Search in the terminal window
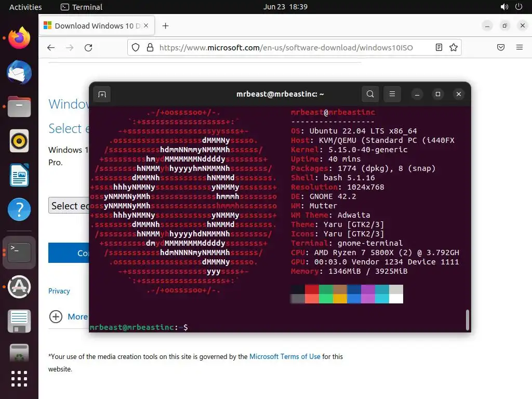Screen dimensions: 532x399 point(370,94)
